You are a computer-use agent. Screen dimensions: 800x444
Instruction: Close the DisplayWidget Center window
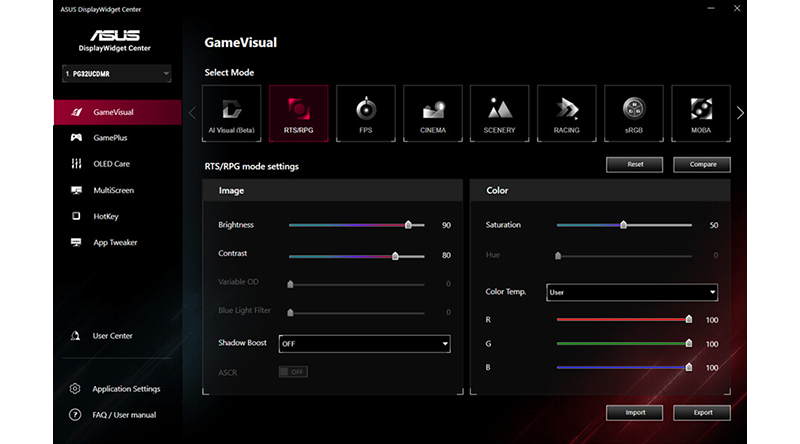[737, 8]
